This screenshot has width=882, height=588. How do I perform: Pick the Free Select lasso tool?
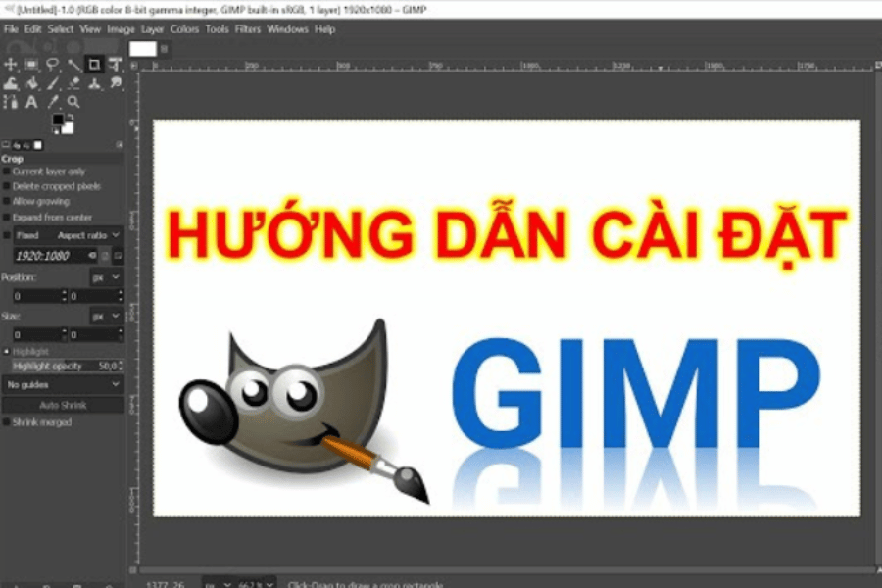pyautogui.click(x=52, y=65)
